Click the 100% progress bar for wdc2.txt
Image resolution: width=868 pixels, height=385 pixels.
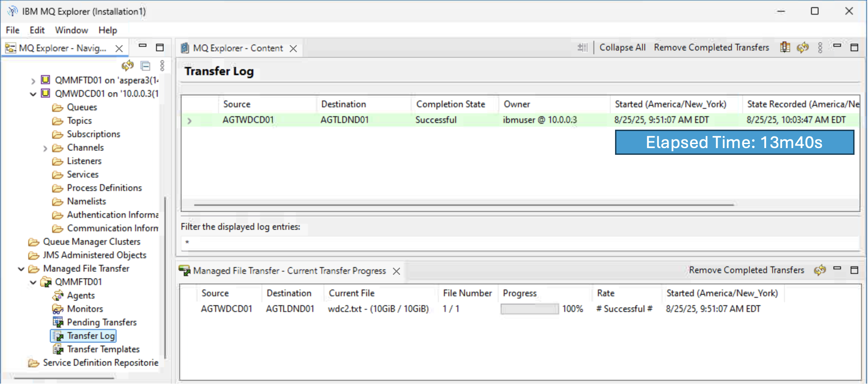tap(530, 309)
